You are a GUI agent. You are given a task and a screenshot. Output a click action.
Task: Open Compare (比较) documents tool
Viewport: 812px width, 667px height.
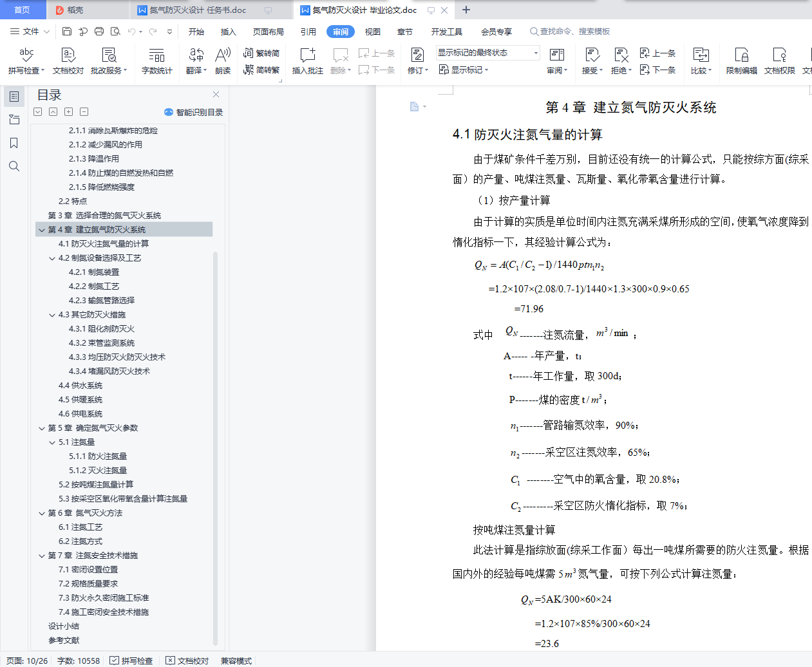point(701,61)
